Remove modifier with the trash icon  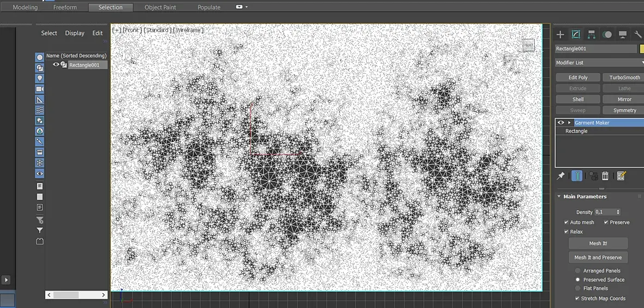pyautogui.click(x=605, y=176)
